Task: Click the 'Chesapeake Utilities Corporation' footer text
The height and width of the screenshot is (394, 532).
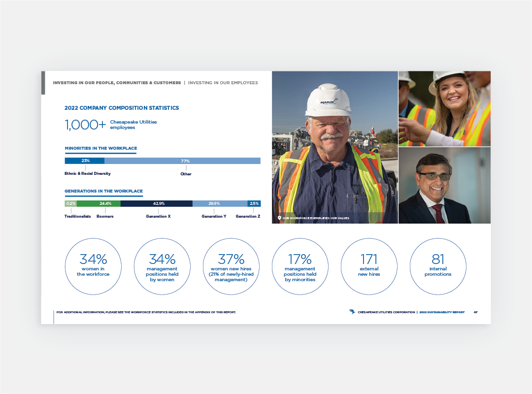Action: coord(386,312)
